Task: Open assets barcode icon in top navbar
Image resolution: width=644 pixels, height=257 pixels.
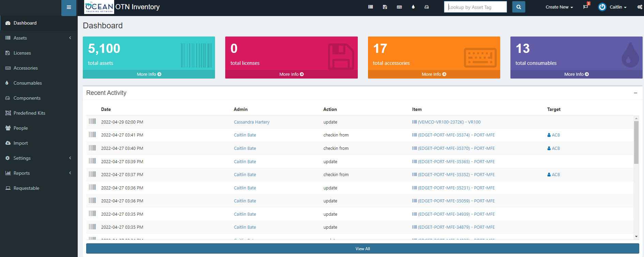Action: (371, 7)
